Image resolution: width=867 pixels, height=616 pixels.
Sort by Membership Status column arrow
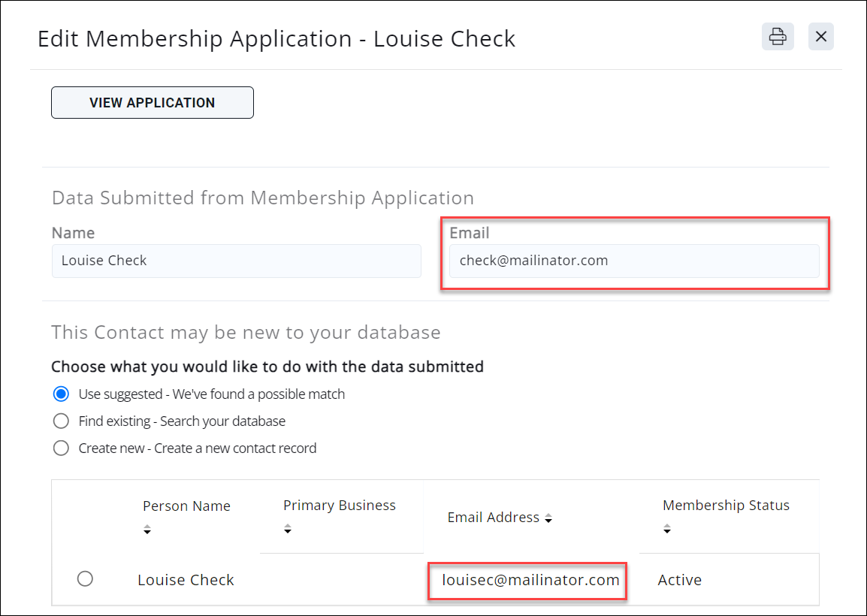[667, 530]
